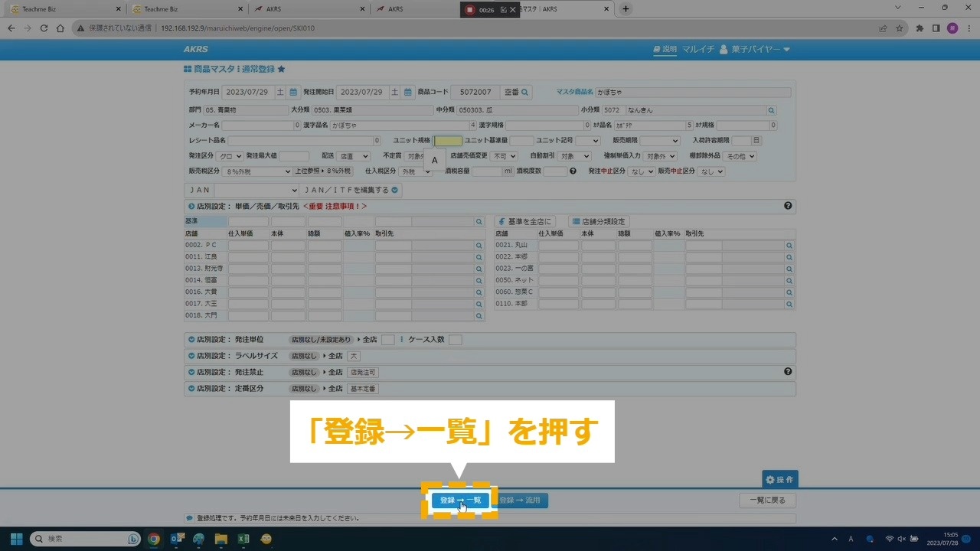Click search icon in 0021. 丸山 row
This screenshot has width=980, height=551.
coord(789,246)
